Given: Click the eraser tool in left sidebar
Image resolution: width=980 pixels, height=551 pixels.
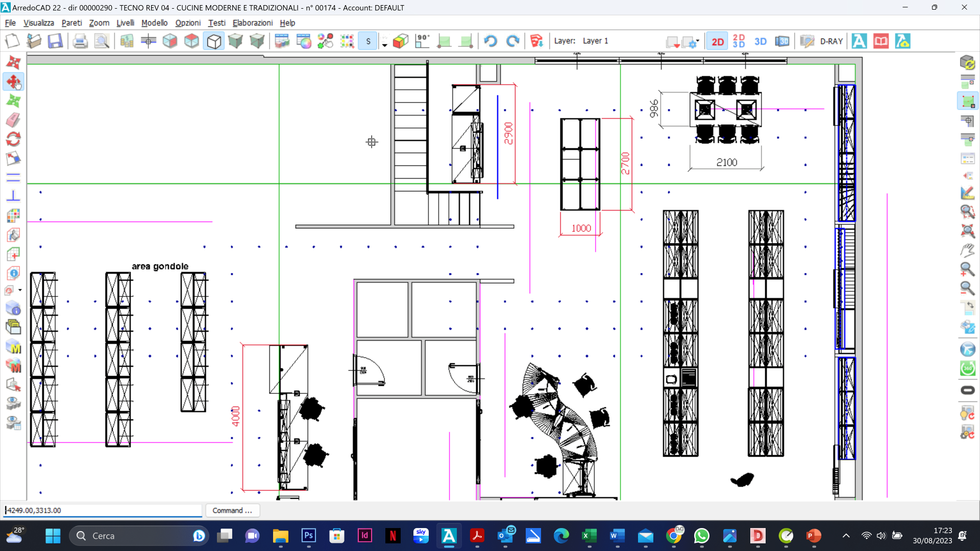Looking at the screenshot, I should coord(13,120).
